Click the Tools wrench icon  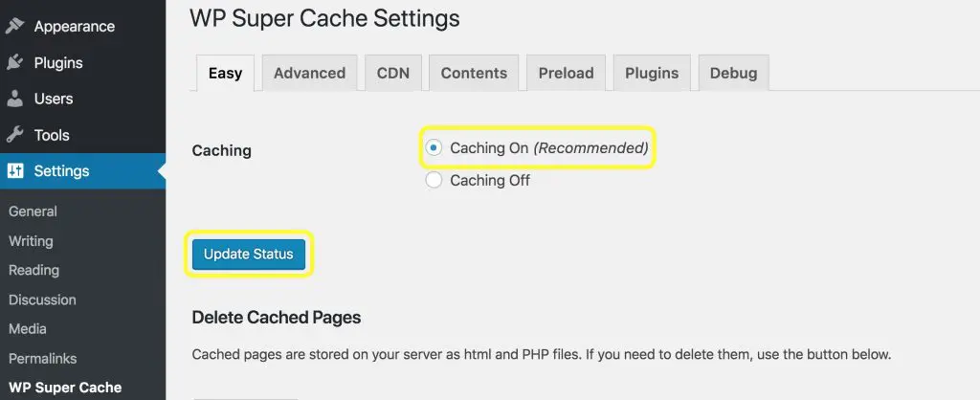(15, 135)
